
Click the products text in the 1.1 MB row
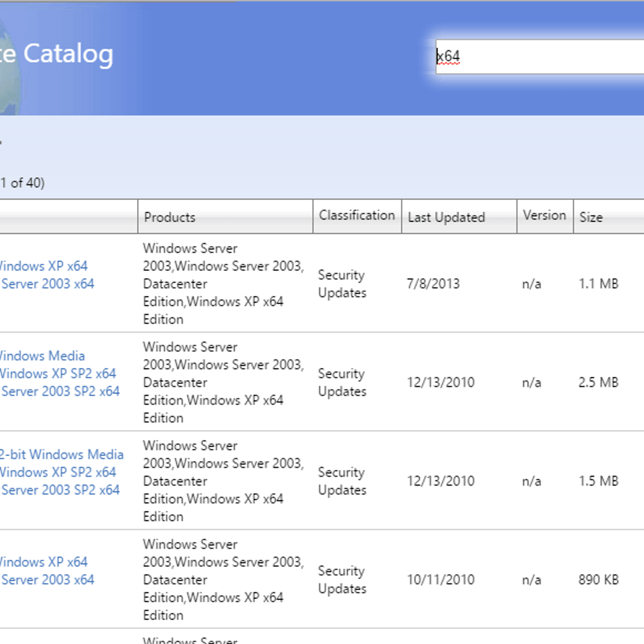[x=223, y=284]
